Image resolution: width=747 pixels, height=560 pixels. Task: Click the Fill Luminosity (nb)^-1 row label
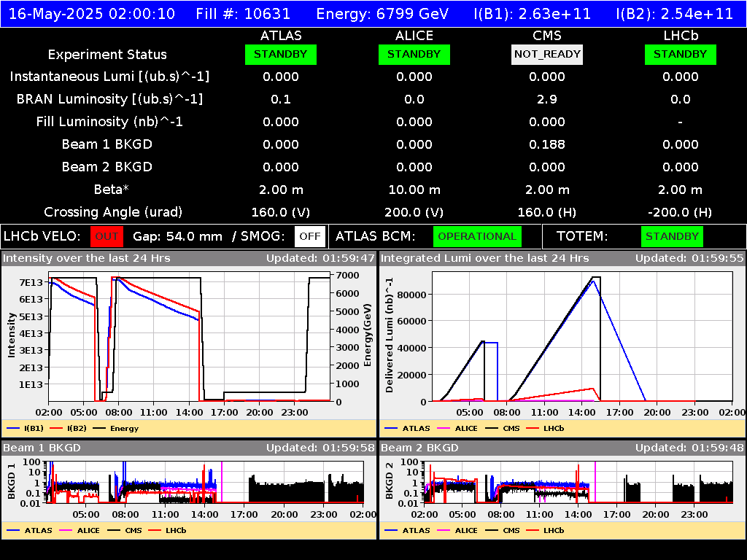[x=109, y=122]
